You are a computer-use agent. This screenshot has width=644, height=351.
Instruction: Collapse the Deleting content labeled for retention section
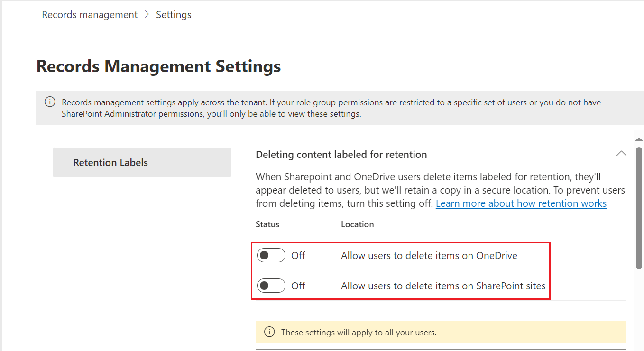pyautogui.click(x=621, y=154)
